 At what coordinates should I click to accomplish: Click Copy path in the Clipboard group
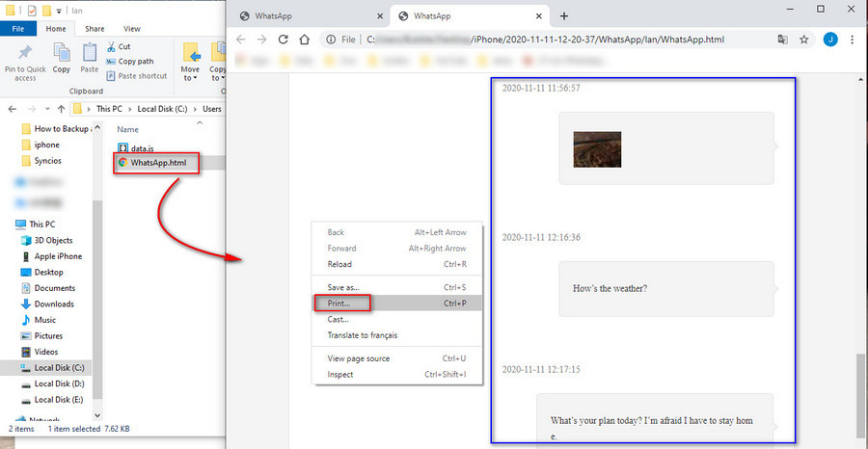[x=129, y=62]
